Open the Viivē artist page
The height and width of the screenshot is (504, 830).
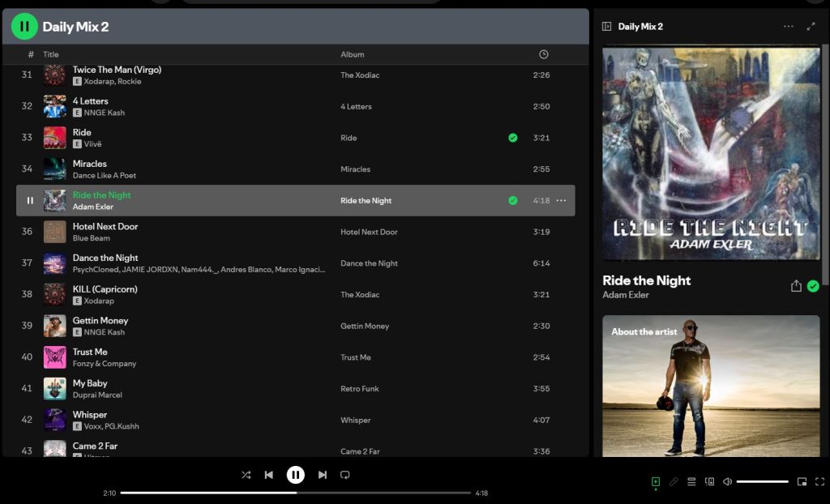92,144
